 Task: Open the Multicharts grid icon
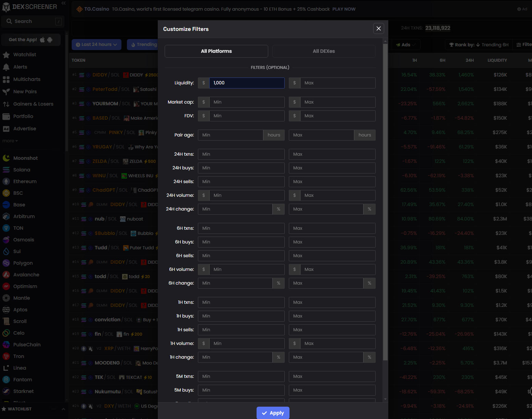pos(6,80)
